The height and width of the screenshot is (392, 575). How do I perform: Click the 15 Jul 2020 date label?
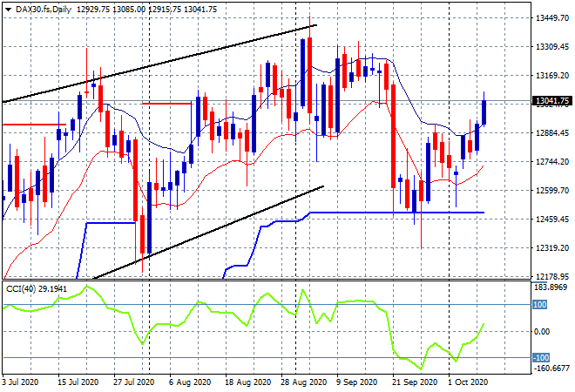tap(78, 382)
